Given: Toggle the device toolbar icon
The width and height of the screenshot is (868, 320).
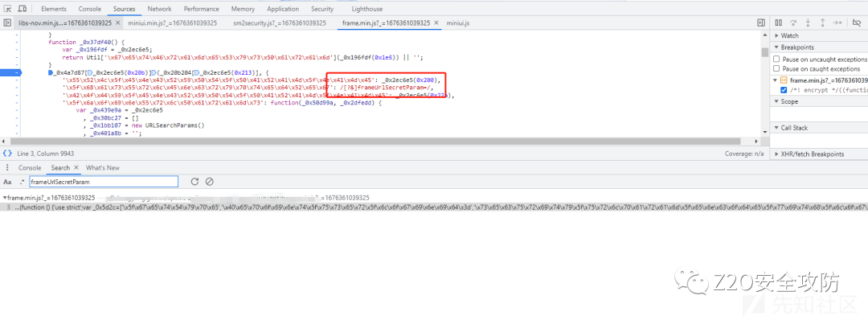Looking at the screenshot, I should click(23, 8).
